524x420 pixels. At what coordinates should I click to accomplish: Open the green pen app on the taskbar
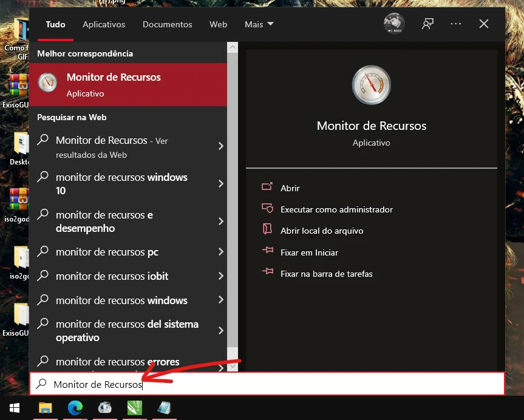click(135, 408)
